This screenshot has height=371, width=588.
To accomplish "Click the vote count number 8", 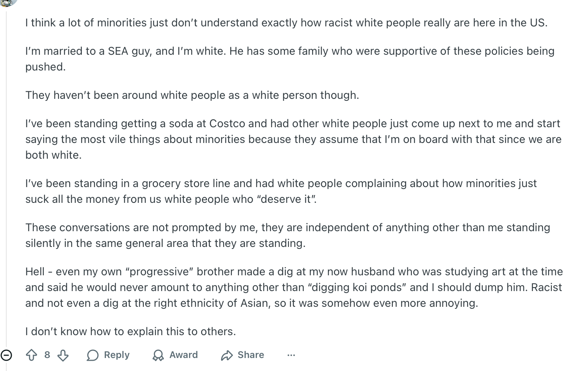I will (47, 355).
